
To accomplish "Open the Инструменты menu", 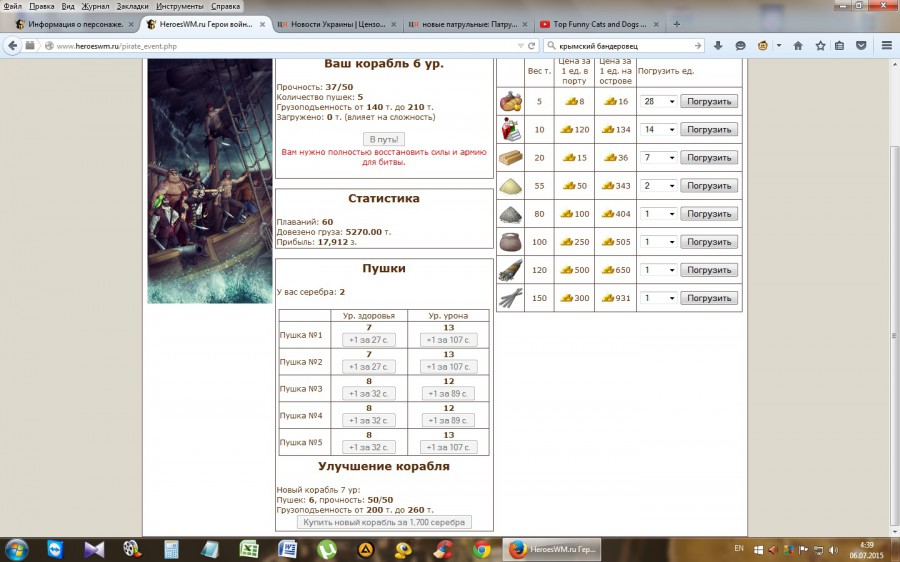I will [x=180, y=6].
